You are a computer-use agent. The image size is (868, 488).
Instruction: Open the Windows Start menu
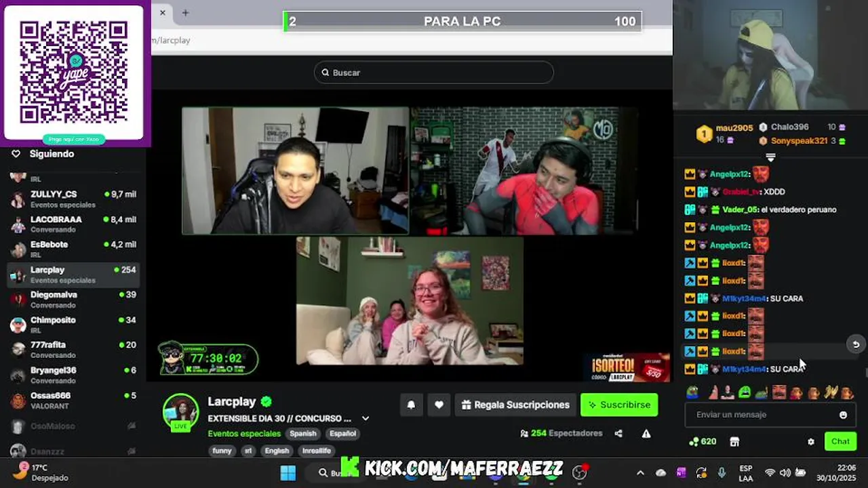click(288, 472)
